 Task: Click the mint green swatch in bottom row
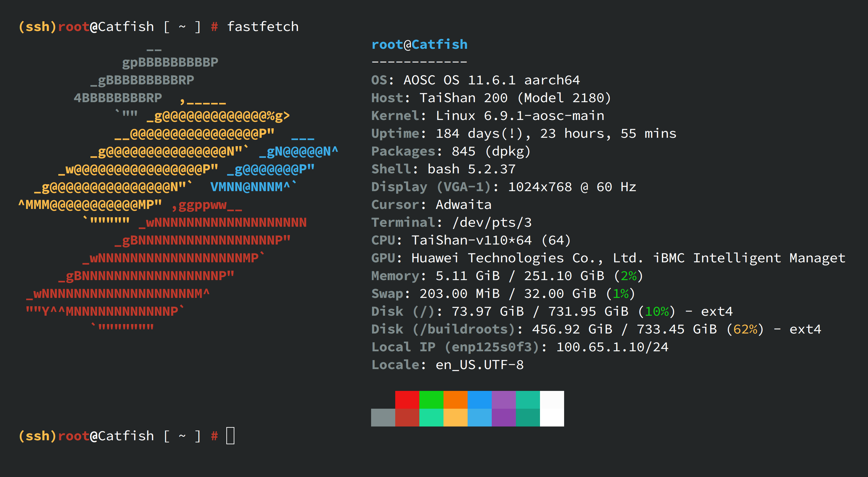tap(431, 417)
